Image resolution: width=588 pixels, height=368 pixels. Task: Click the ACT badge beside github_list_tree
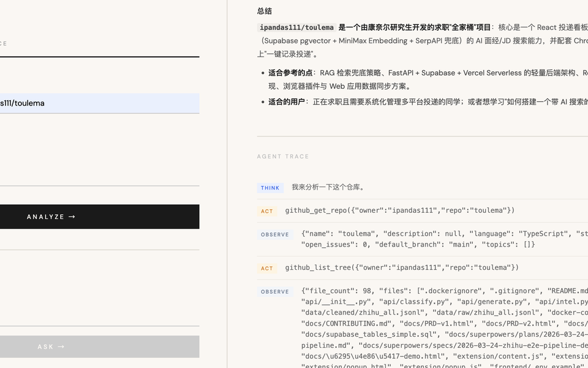[267, 268]
